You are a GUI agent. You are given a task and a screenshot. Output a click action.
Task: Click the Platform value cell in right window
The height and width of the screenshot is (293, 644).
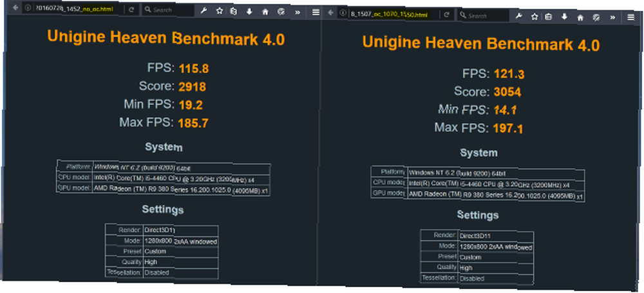pyautogui.click(x=496, y=173)
